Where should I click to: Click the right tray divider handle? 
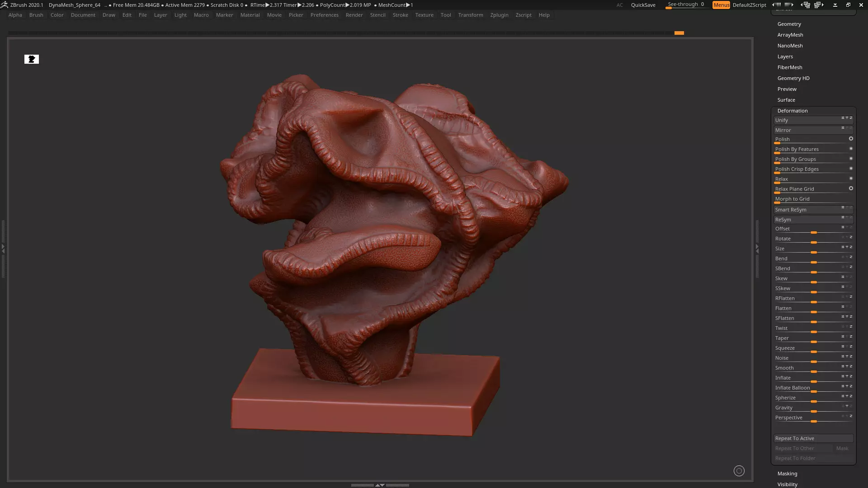(757, 249)
